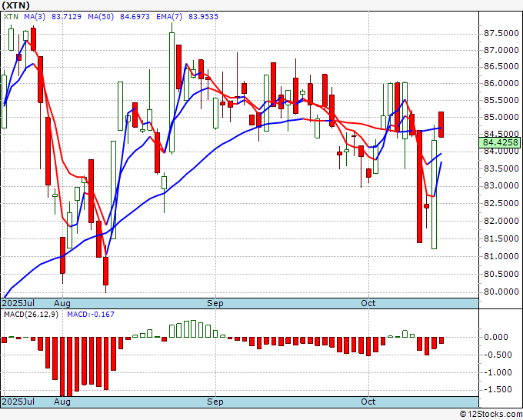Click the 81.5000 price axis label
The image size is (523, 420).
pos(501,238)
